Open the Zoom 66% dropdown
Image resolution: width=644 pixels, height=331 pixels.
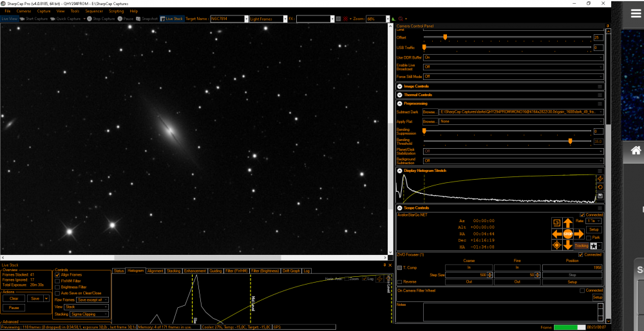(387, 19)
